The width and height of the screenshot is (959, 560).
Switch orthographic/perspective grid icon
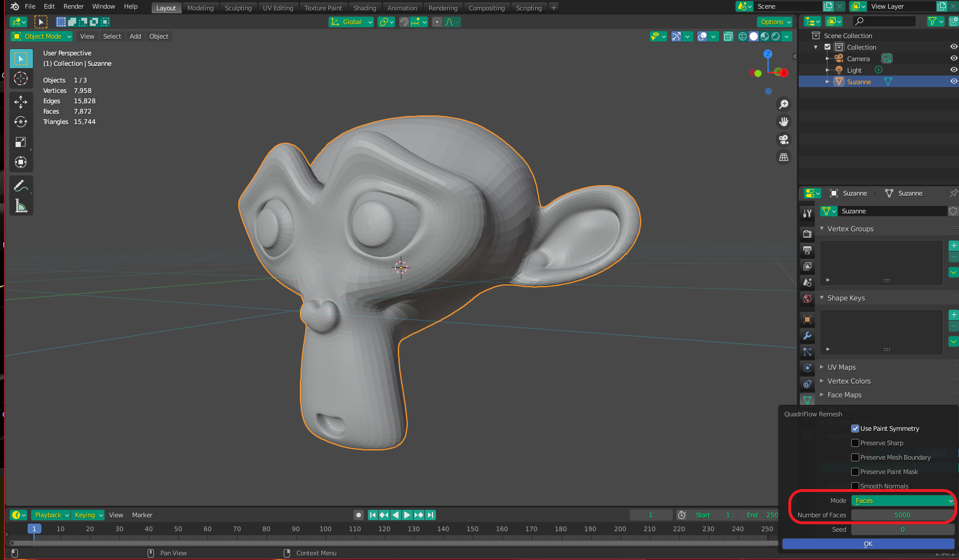[784, 157]
